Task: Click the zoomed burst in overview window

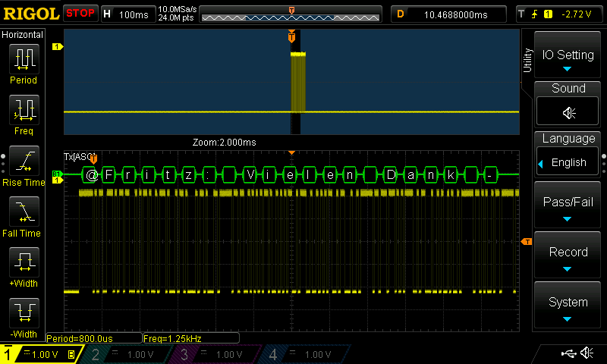Action: (298, 82)
